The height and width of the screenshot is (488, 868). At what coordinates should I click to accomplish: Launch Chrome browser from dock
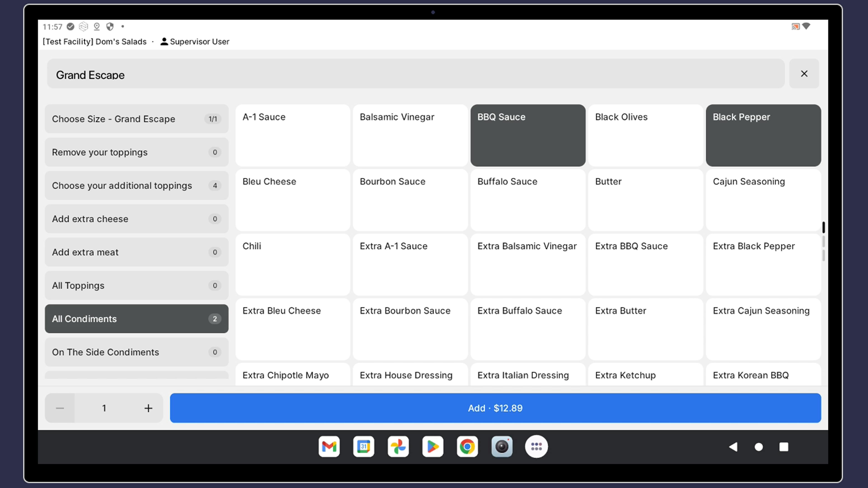tap(467, 447)
